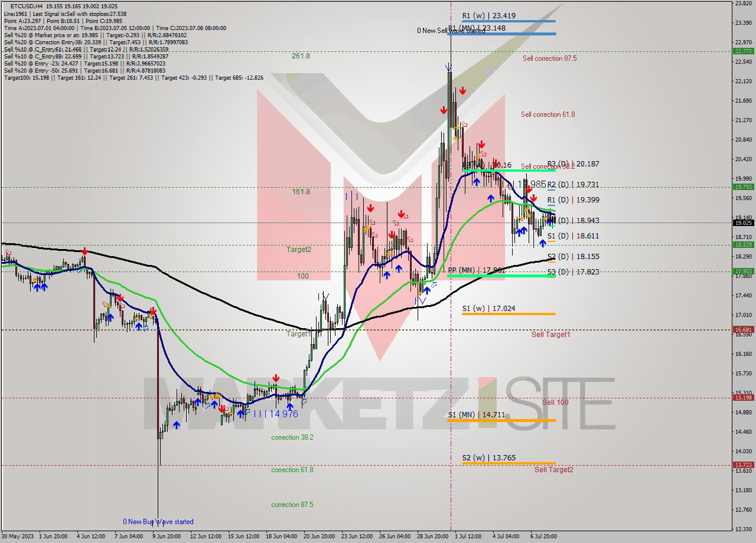Click the '6 Jul 20:00' time axis label
The width and height of the screenshot is (756, 543).
pyautogui.click(x=543, y=537)
